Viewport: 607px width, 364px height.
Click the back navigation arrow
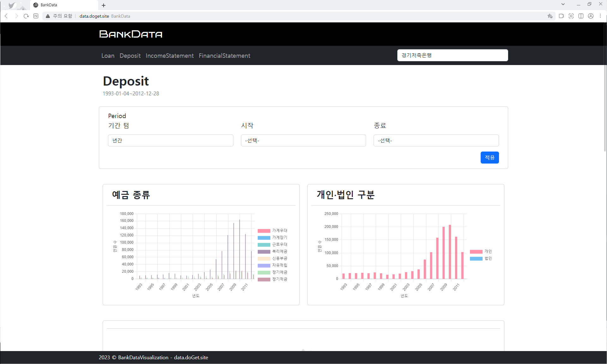tap(6, 16)
